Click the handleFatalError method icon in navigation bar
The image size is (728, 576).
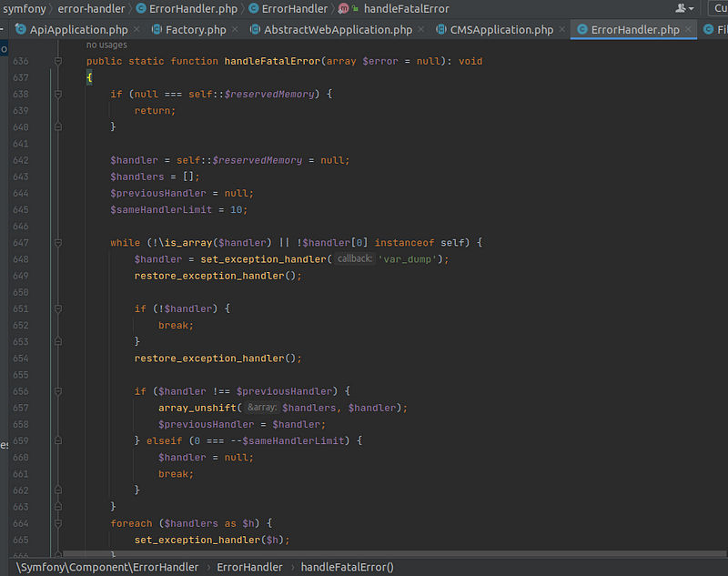pyautogui.click(x=344, y=8)
